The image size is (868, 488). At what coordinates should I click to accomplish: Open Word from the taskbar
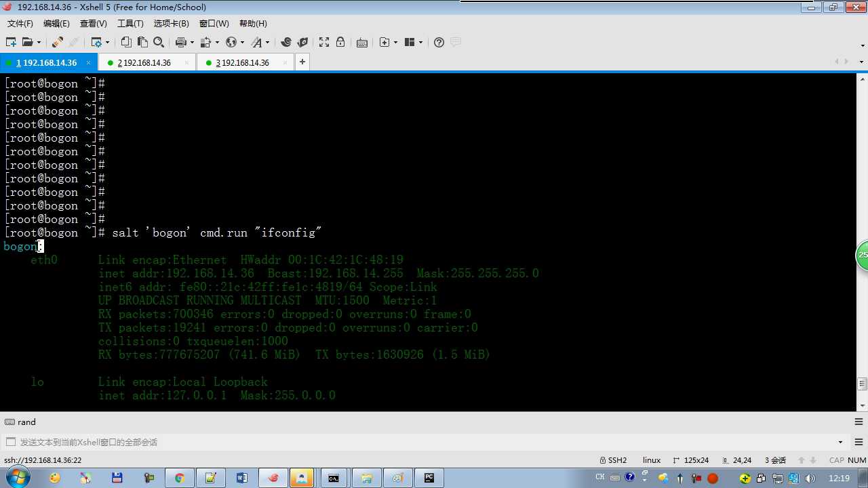click(241, 478)
